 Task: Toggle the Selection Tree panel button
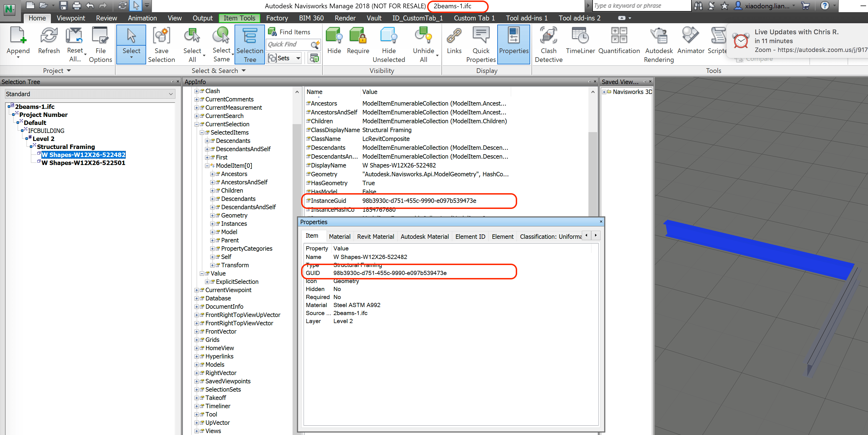coord(250,44)
